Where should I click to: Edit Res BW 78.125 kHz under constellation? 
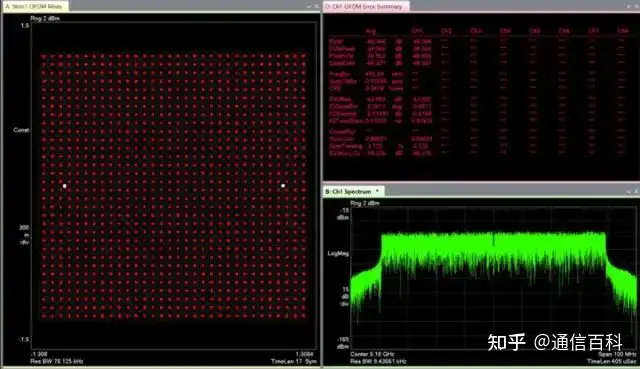[x=57, y=361]
